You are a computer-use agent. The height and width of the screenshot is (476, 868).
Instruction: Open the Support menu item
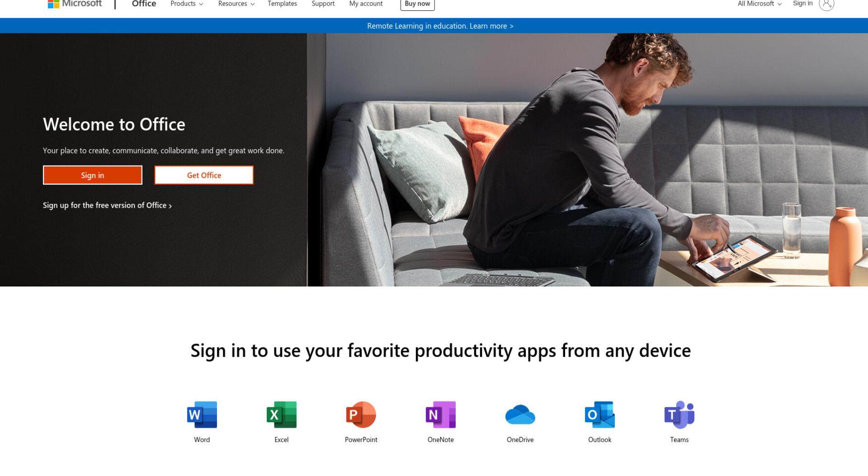click(323, 4)
